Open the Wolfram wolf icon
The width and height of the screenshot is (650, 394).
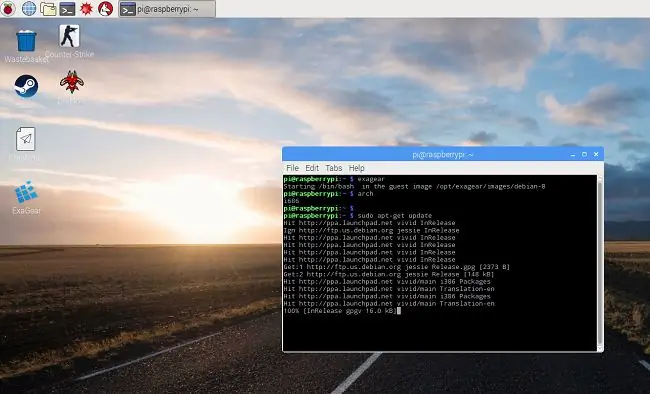(105, 8)
